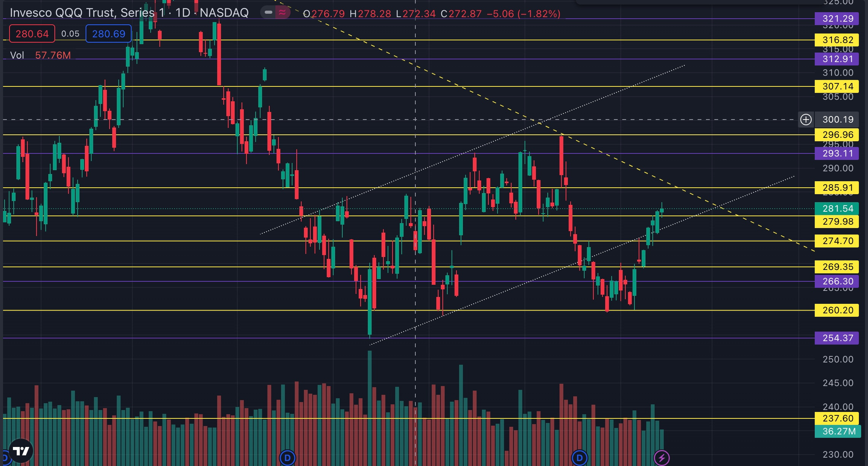Click the plus icon beside 300.19
Viewport: 868px width, 466px height.
806,120
